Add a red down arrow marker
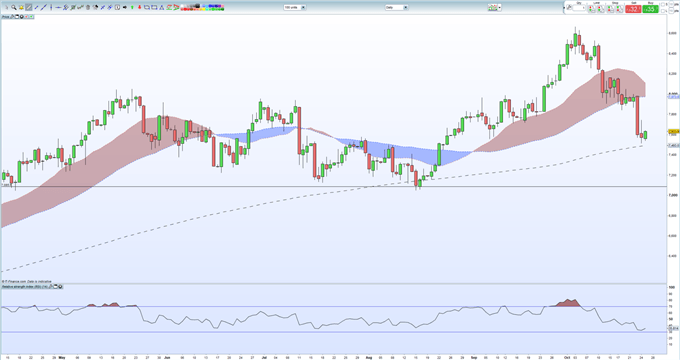 tap(140, 7)
